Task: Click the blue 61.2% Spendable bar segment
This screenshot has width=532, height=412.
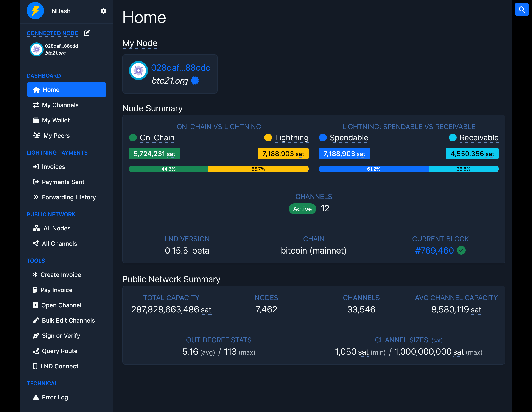Action: [373, 169]
